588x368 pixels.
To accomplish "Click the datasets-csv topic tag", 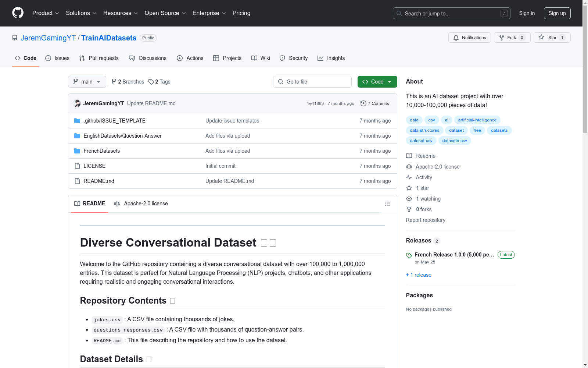I will point(455,141).
